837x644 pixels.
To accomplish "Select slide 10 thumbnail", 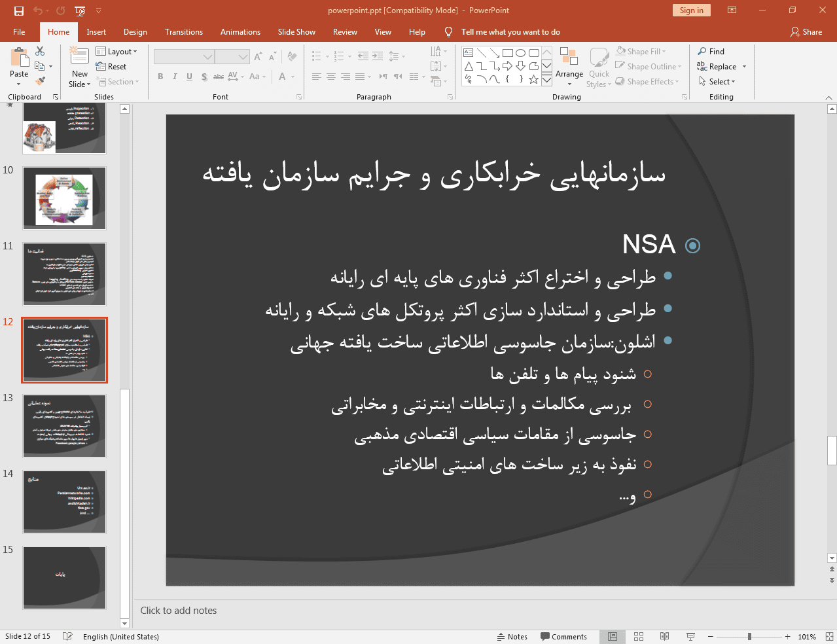I will coord(65,198).
